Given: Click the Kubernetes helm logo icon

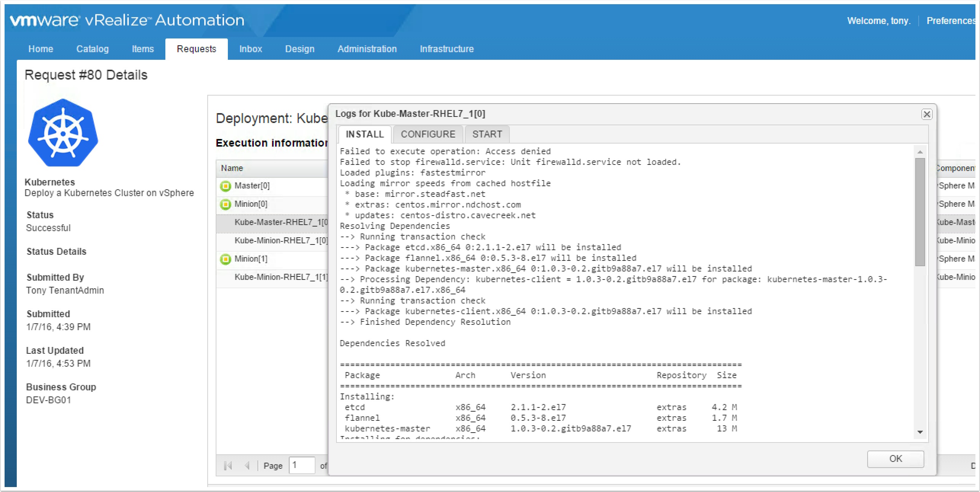Looking at the screenshot, I should [x=63, y=133].
